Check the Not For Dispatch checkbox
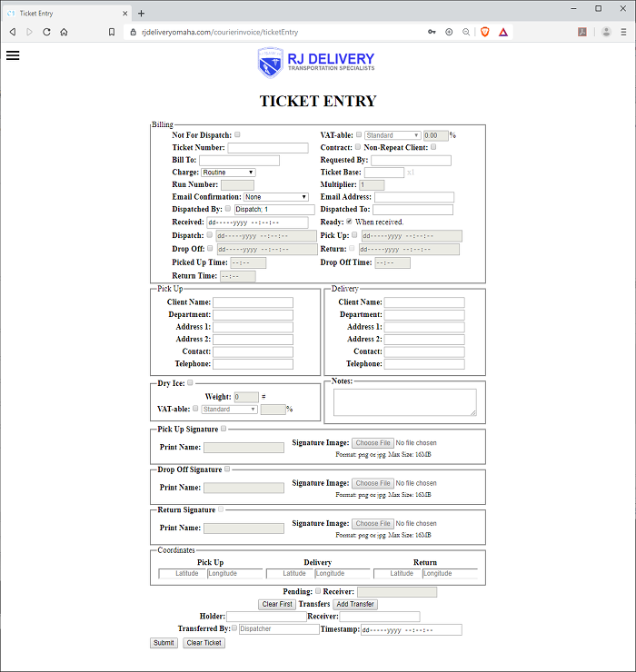Screen dimensions: 636x672 (238, 134)
